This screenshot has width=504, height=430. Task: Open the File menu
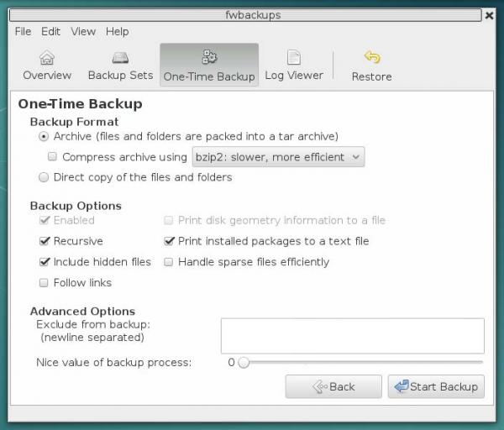24,32
